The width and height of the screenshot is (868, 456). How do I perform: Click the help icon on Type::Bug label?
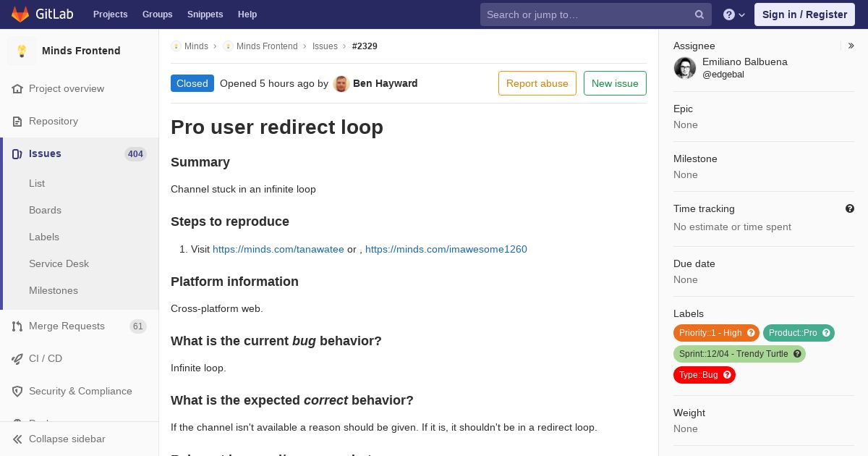click(x=727, y=375)
